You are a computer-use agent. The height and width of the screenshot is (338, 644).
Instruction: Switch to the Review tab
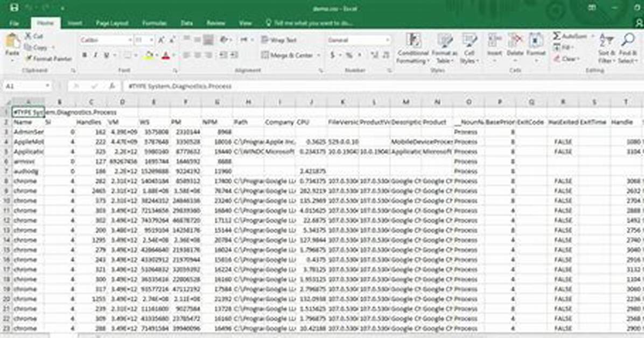216,23
